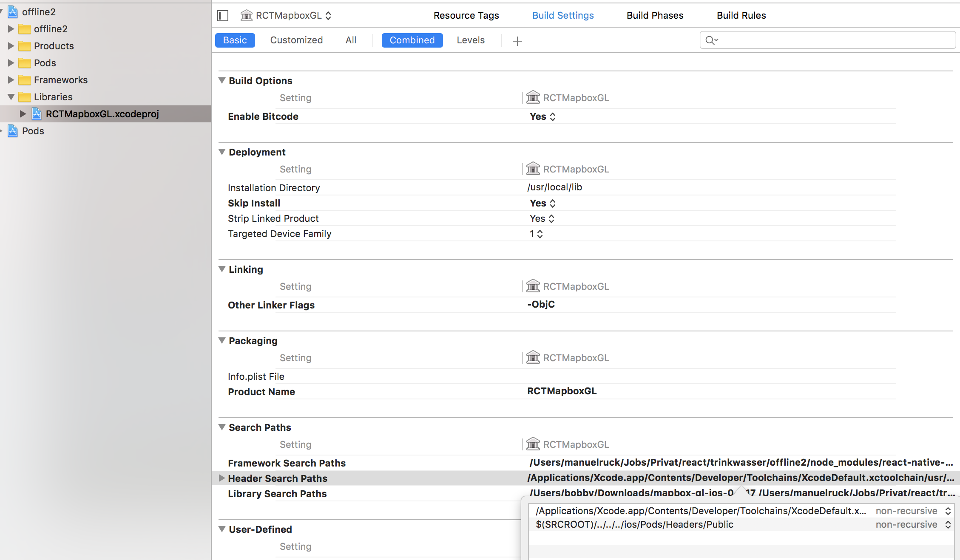
Task: Expand the Frameworks group
Action: 11,80
